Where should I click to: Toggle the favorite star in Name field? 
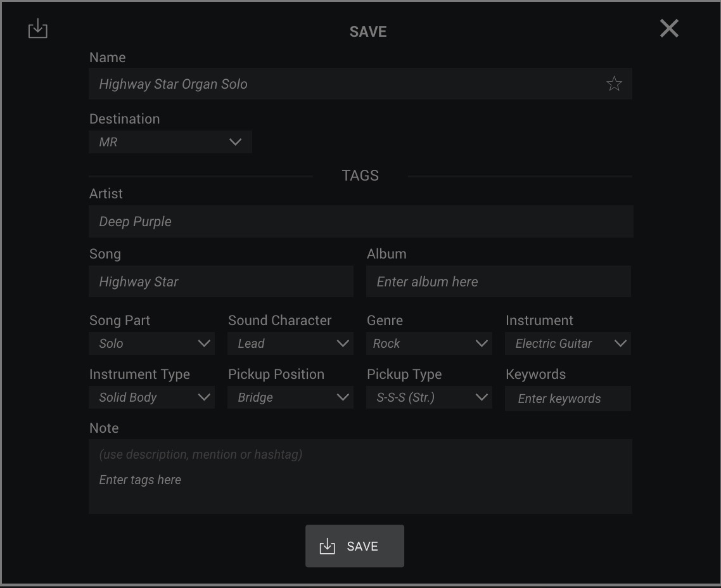pyautogui.click(x=614, y=84)
